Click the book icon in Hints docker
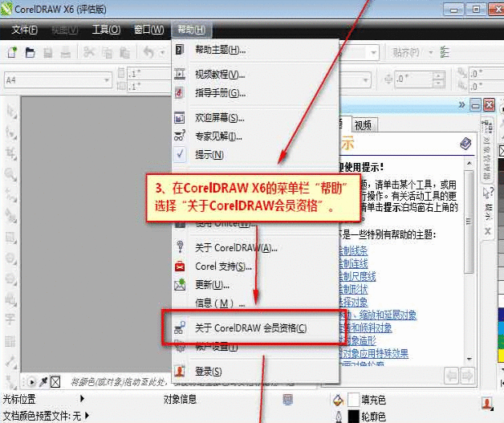This screenshot has height=423, width=504. click(465, 144)
